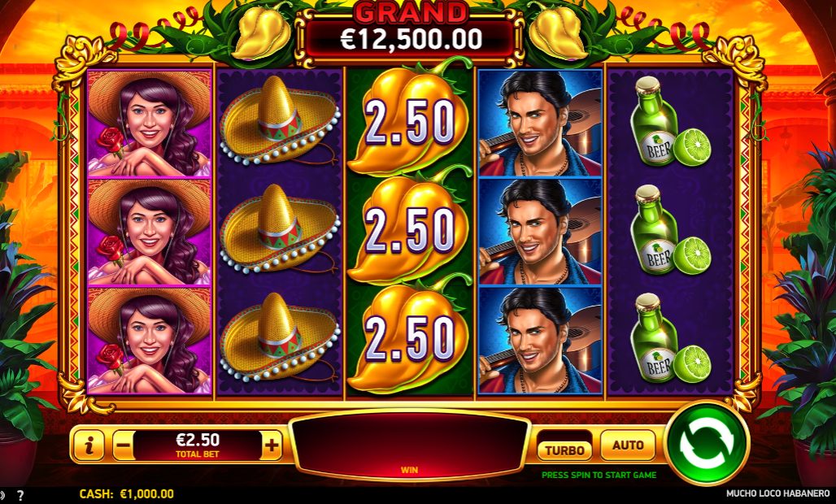Screen dimensions: 836x504
Task: Increase total bet with plus button
Action: click(272, 445)
